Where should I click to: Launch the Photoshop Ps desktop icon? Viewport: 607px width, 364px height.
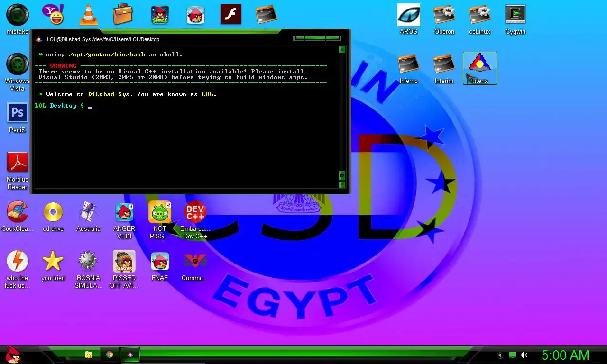[18, 118]
